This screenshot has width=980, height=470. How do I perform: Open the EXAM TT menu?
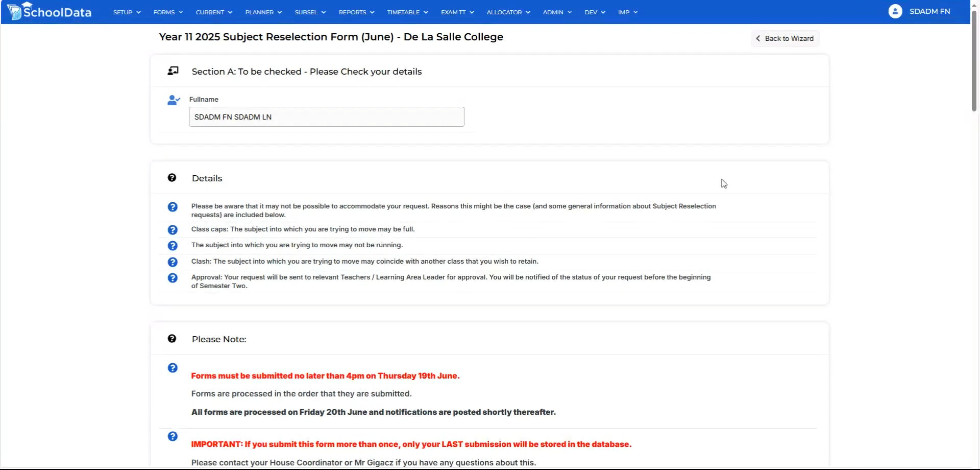[457, 12]
